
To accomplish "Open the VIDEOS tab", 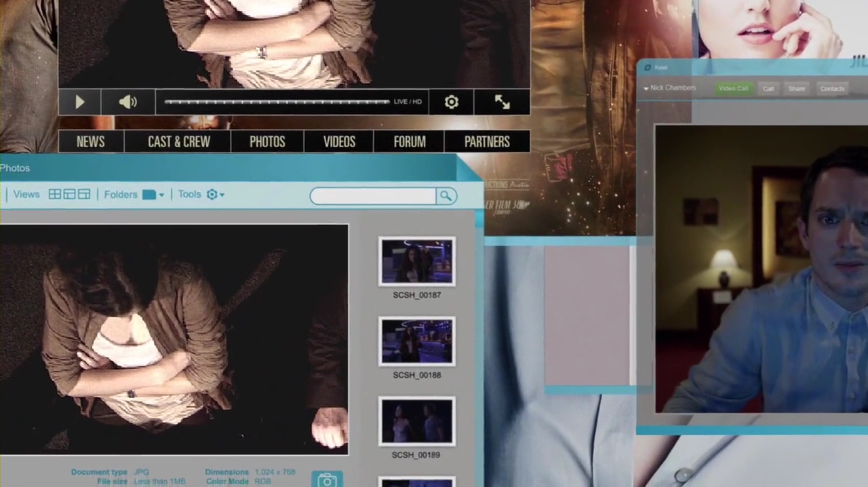I will tap(339, 142).
